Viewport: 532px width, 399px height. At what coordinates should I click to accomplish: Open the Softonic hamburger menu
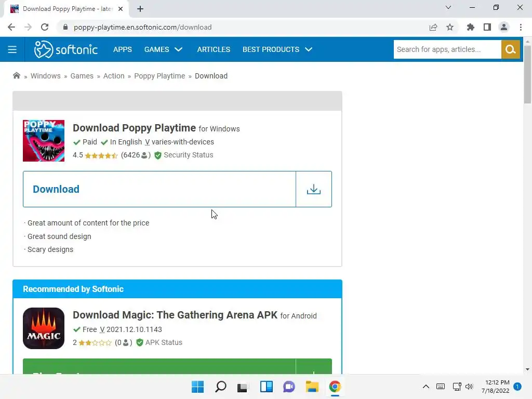(x=12, y=49)
